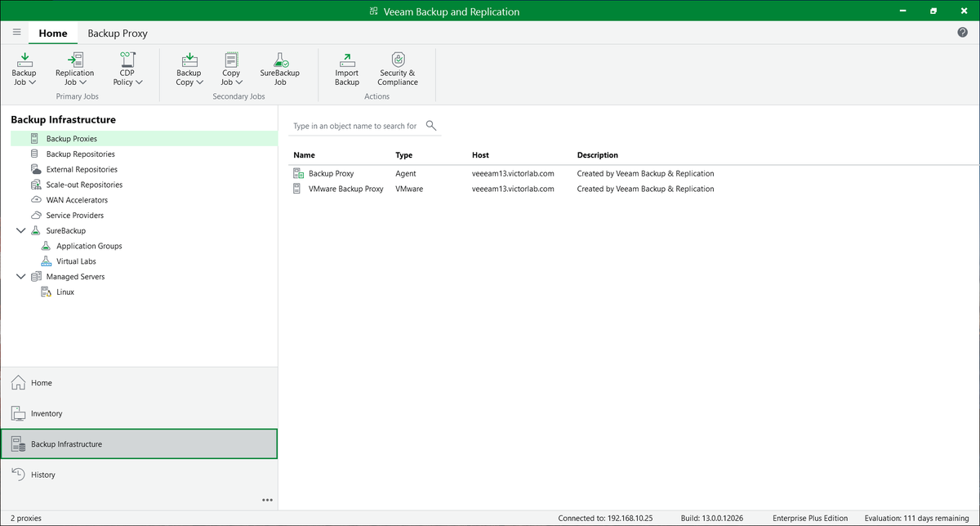This screenshot has height=526, width=980.
Task: Open the History navigation view
Action: (139, 475)
